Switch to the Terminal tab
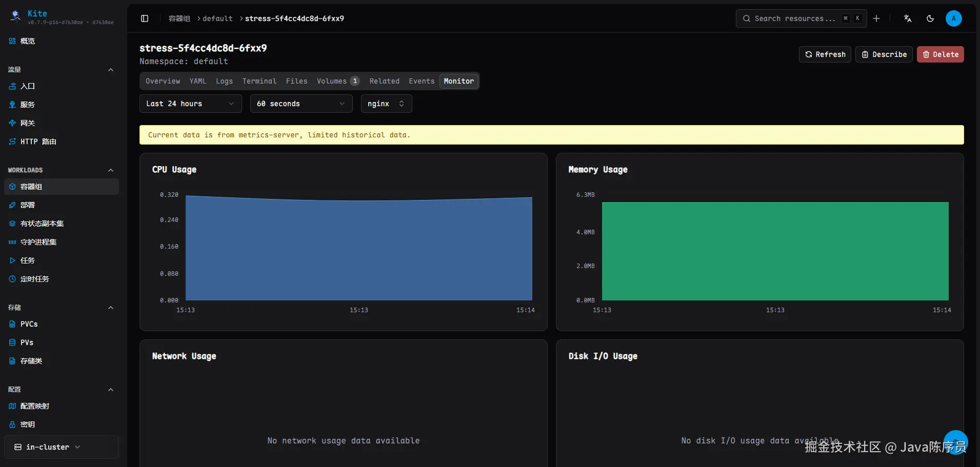This screenshot has width=980, height=467. coord(259,81)
